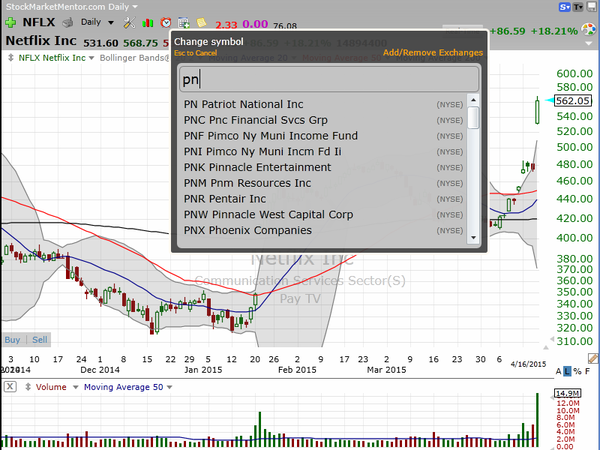Click the candlestick bar style icon
The width and height of the screenshot is (600, 450).
(x=148, y=23)
